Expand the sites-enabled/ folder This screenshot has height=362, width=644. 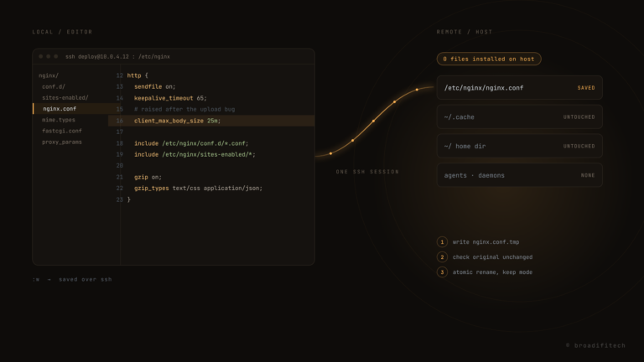[x=65, y=98]
